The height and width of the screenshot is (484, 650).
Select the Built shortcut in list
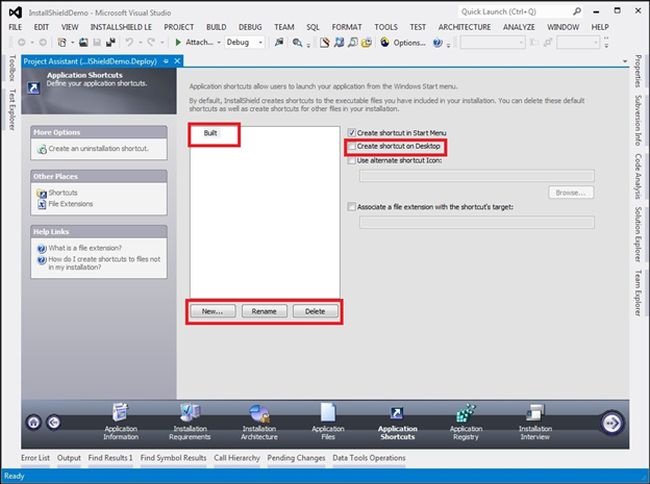coord(210,133)
